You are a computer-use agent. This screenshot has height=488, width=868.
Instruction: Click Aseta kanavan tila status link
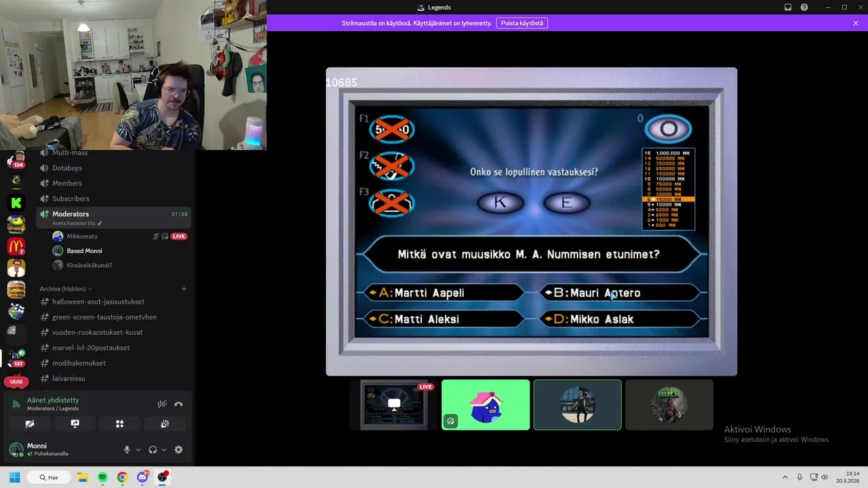[77, 223]
